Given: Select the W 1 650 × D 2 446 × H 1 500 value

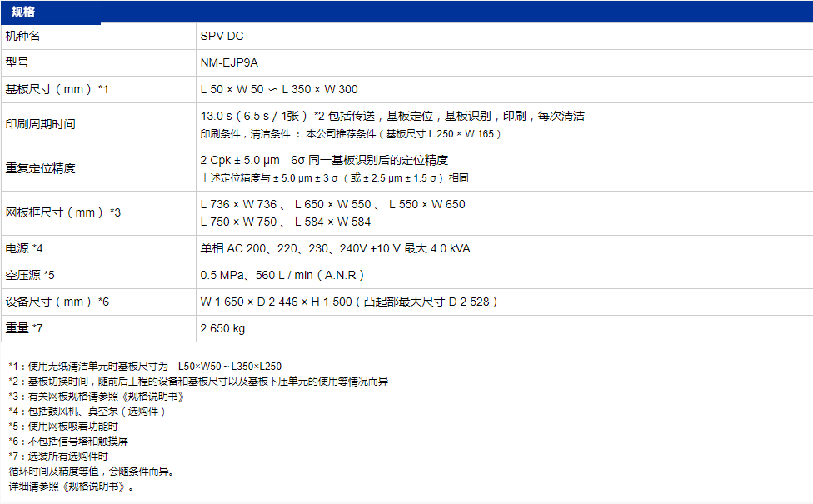Looking at the screenshot, I should click(x=349, y=302).
